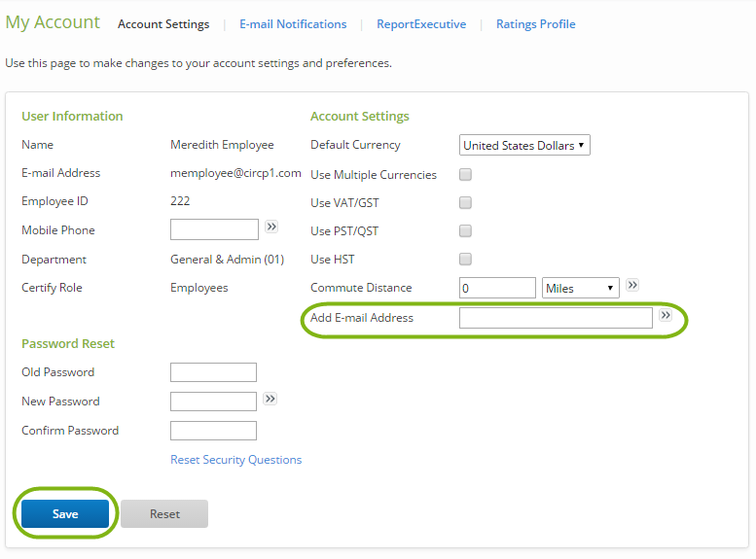Viewport: 756px width, 559px height.
Task: Open the Default Currency dropdown
Action: point(524,145)
